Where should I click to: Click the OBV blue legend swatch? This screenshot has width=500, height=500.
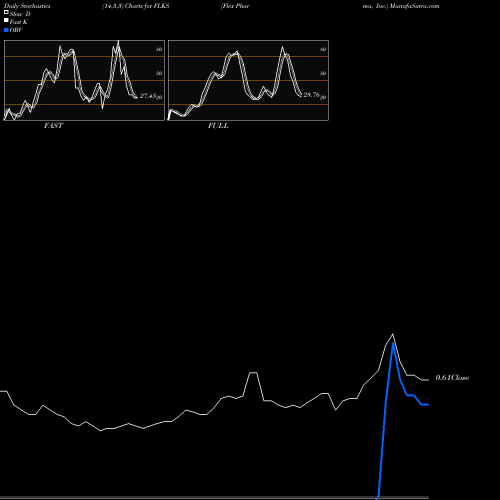[6, 30]
